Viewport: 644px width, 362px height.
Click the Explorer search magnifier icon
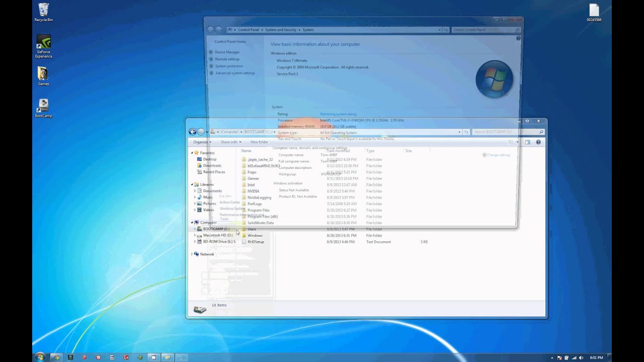point(541,132)
